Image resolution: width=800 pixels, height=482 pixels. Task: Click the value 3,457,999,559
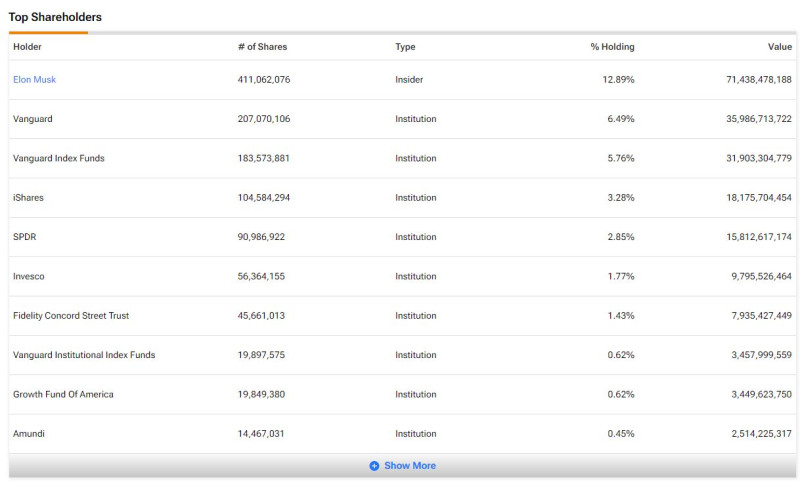click(x=762, y=355)
